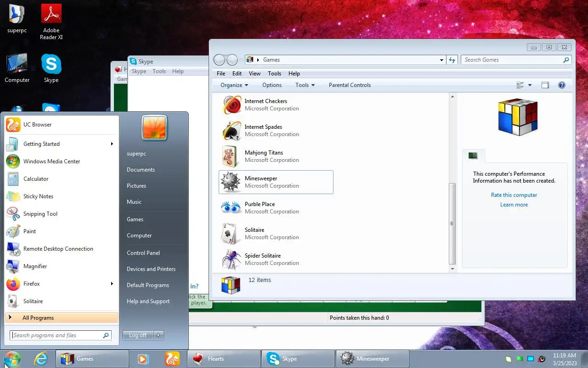This screenshot has width=588, height=368.
Task: Launch Snipping Tool scissors icon
Action: point(13,214)
